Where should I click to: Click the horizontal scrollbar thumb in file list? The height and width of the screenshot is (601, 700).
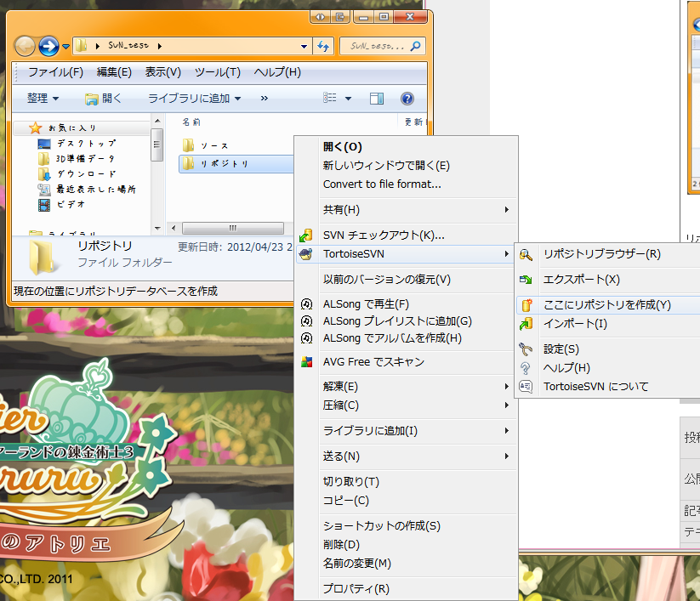point(233,228)
